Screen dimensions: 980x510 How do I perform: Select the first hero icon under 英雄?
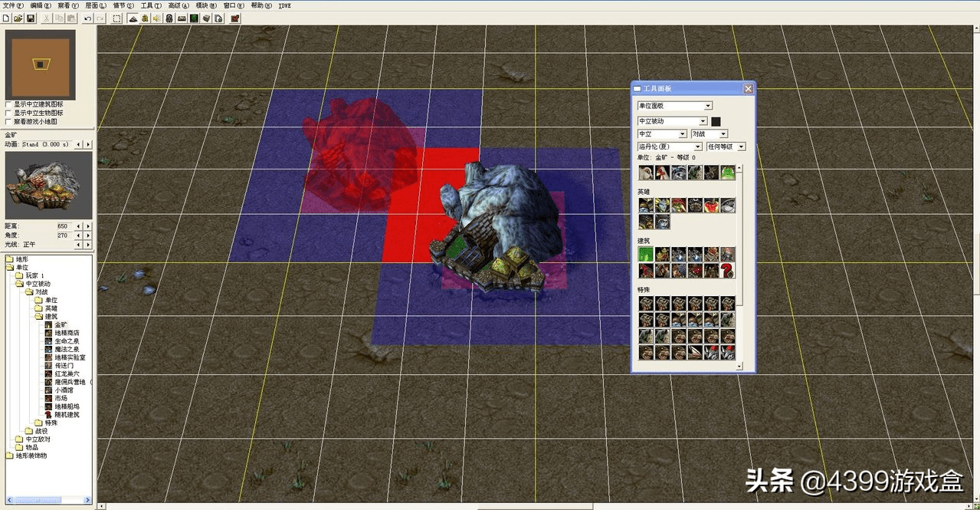[646, 205]
